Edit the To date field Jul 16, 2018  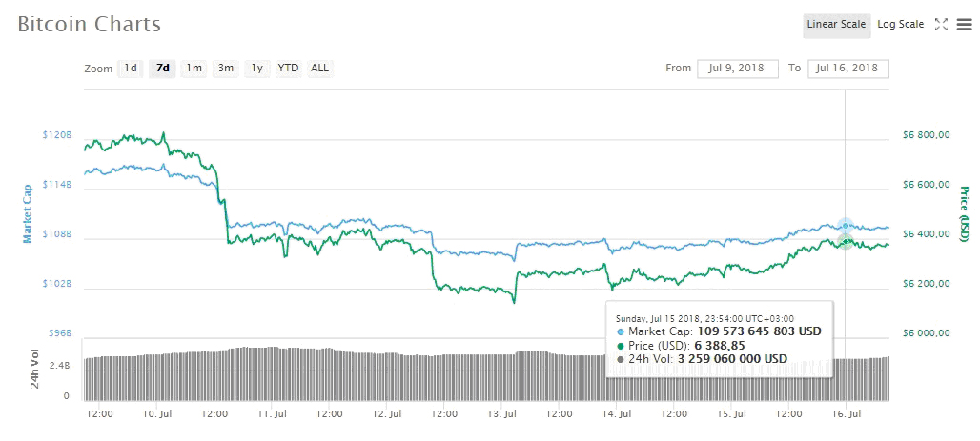(848, 68)
